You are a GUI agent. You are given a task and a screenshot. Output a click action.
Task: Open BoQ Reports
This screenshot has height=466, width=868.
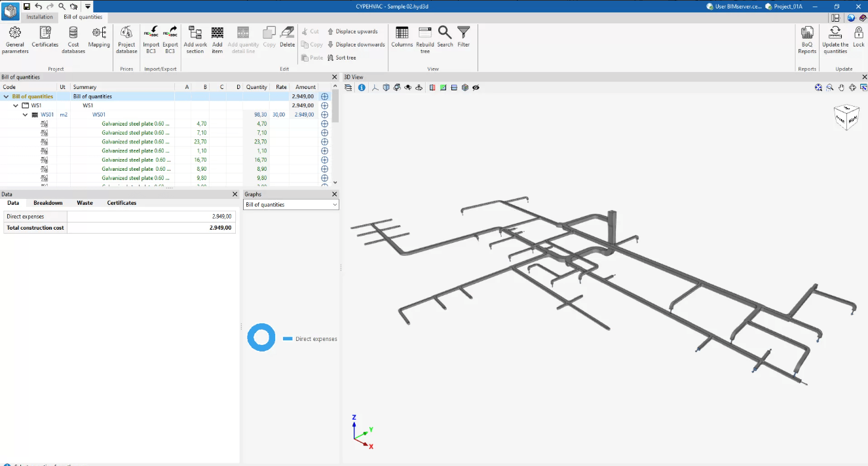[x=807, y=40]
